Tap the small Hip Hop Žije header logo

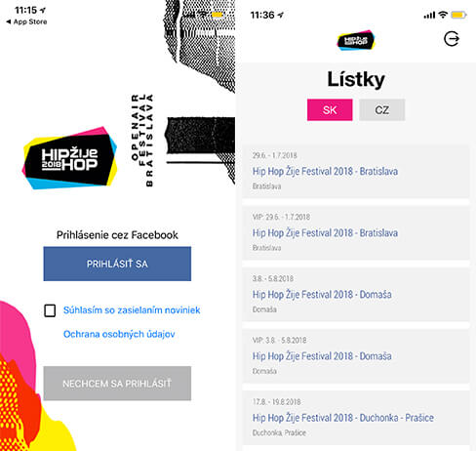[x=356, y=41]
